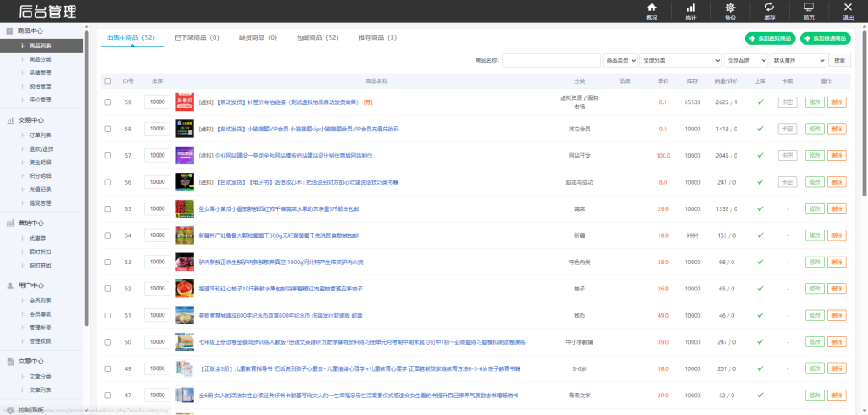Screen dimensions: 868x415
Task: Open the 统计 statistics bar-chart icon
Action: (x=691, y=8)
